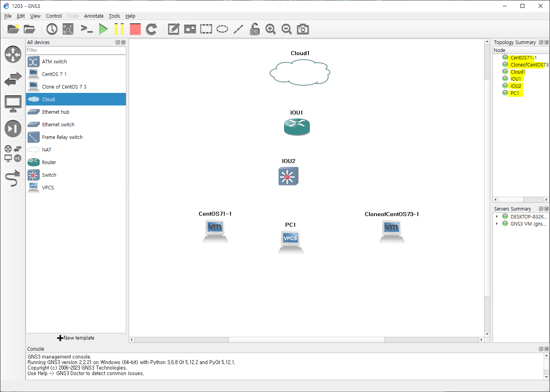Toggle show/hide interface labels

pos(68,29)
